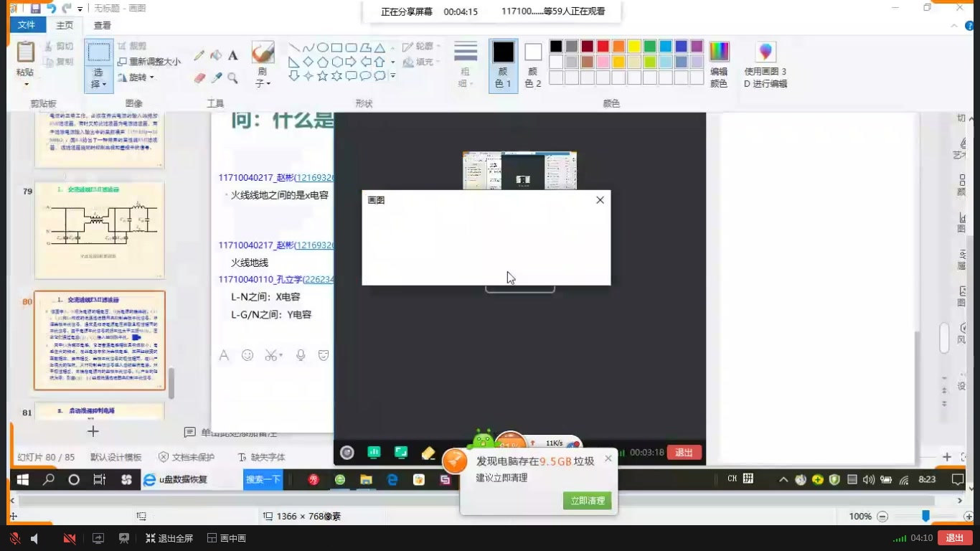Pick the green color swatch
Screen dimensions: 980x551
click(x=650, y=47)
